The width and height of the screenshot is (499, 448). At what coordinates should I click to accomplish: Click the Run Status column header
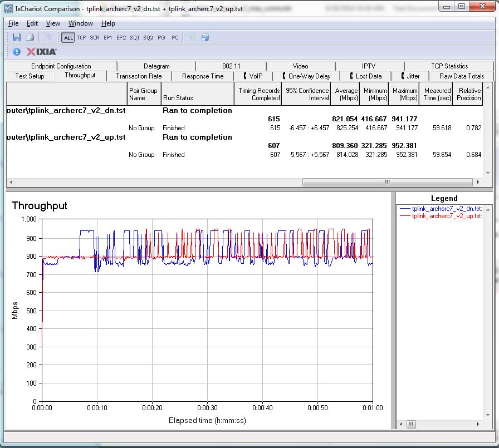(198, 94)
